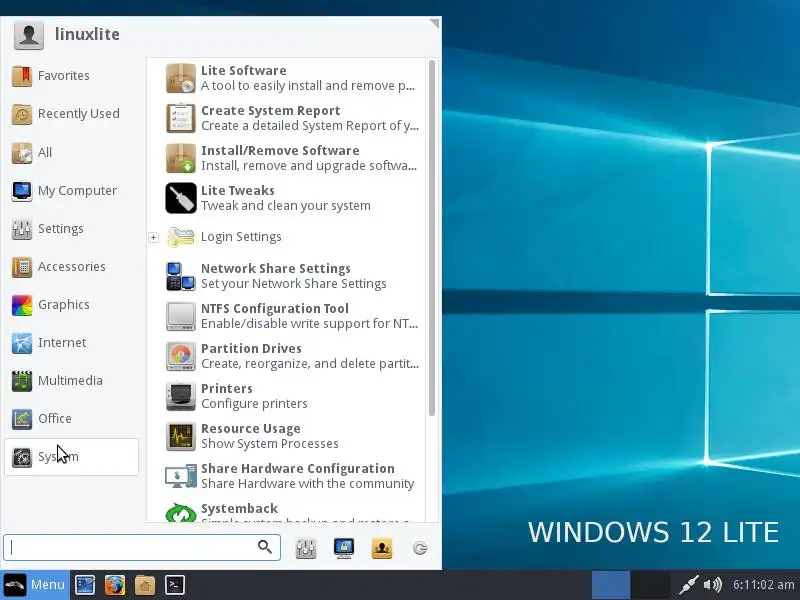Click the lock screen monitor icon
The image size is (800, 600).
pos(344,548)
